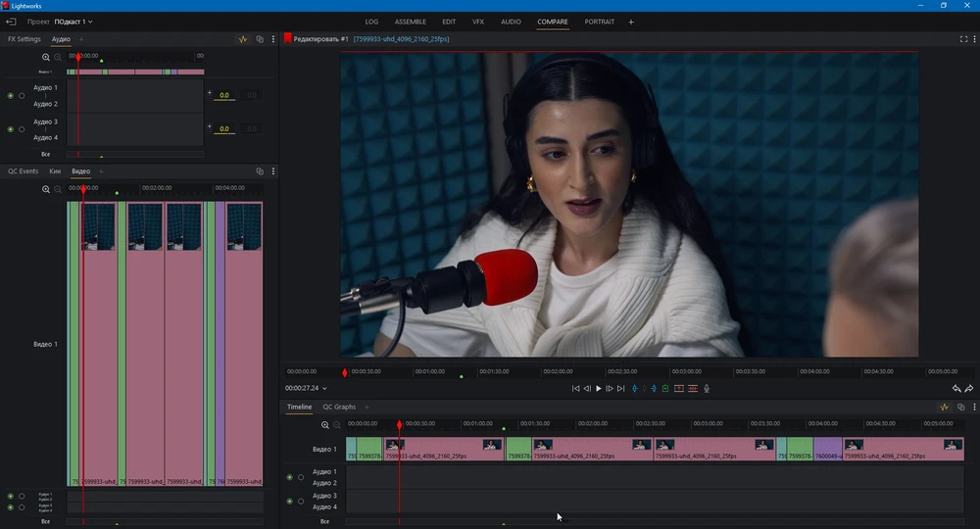Image resolution: width=980 pixels, height=529 pixels.
Task: Click the redo arrow below the viewer
Action: tap(969, 389)
